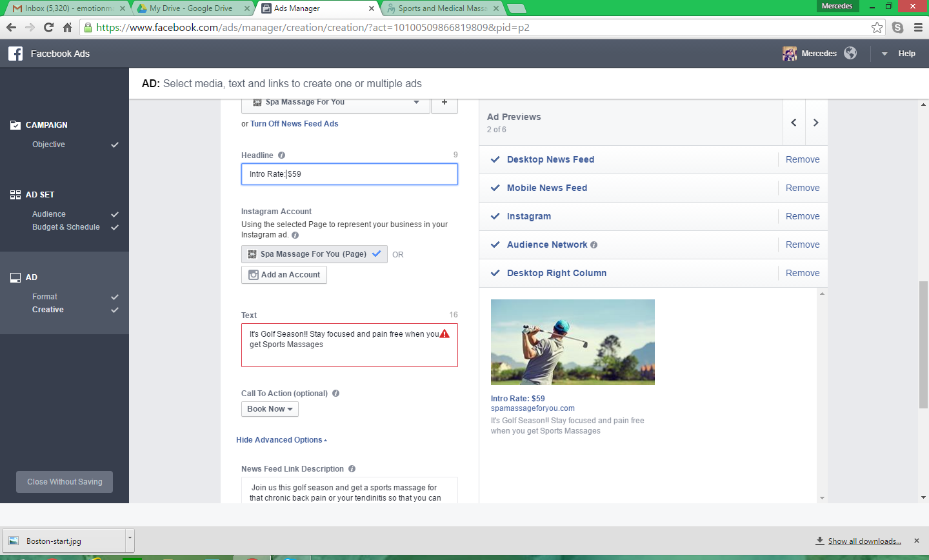Screen dimensions: 929x560
Task: Toggle the Instagram preview checkmark
Action: [x=495, y=216]
